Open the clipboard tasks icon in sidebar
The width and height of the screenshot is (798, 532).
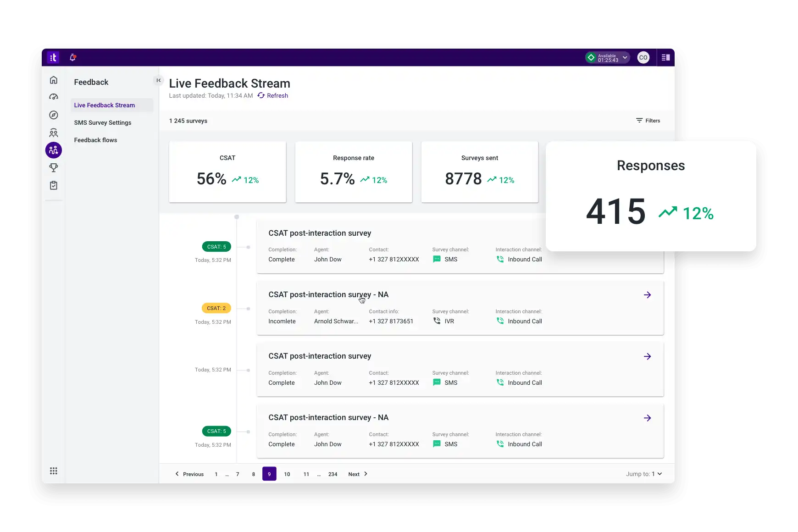[x=54, y=185]
